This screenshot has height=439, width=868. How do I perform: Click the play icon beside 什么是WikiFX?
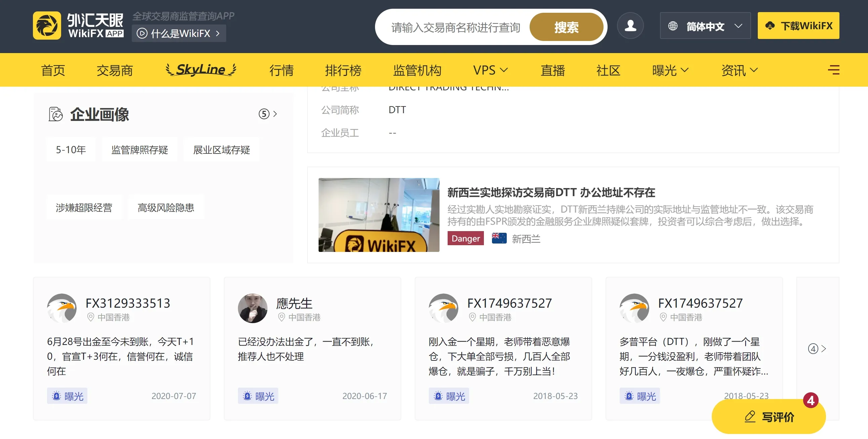click(x=142, y=33)
